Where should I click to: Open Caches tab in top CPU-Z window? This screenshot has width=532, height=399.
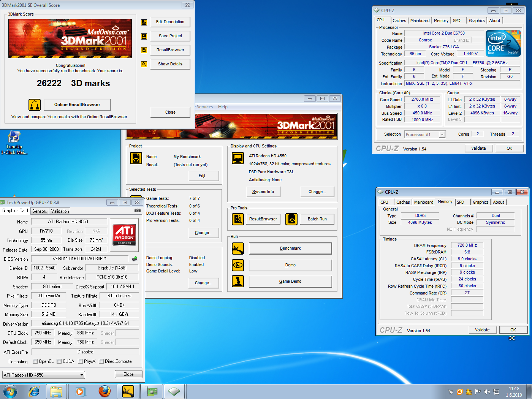pyautogui.click(x=399, y=21)
